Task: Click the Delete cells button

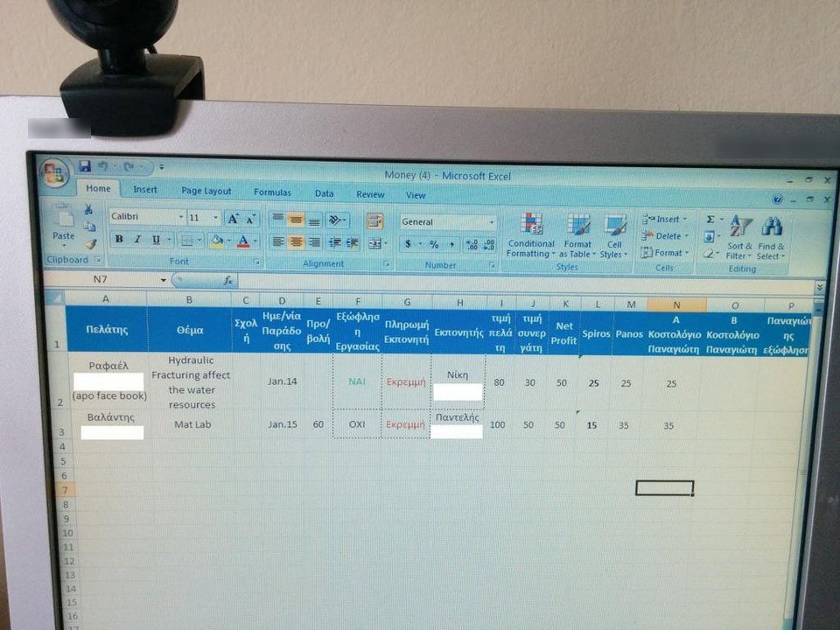Action: coord(667,236)
